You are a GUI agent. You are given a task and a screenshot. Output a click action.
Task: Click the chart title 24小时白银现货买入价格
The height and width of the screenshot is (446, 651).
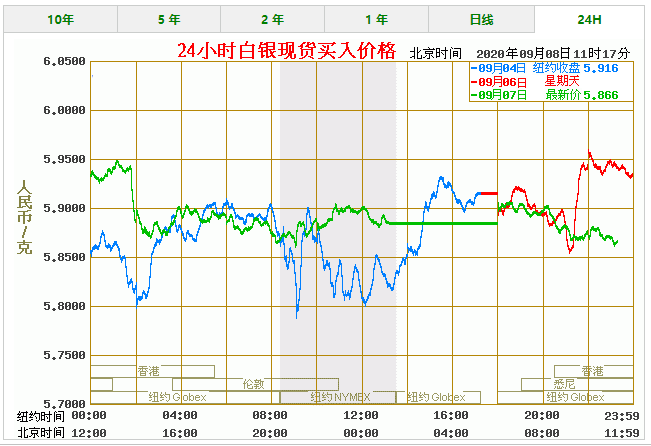287,51
